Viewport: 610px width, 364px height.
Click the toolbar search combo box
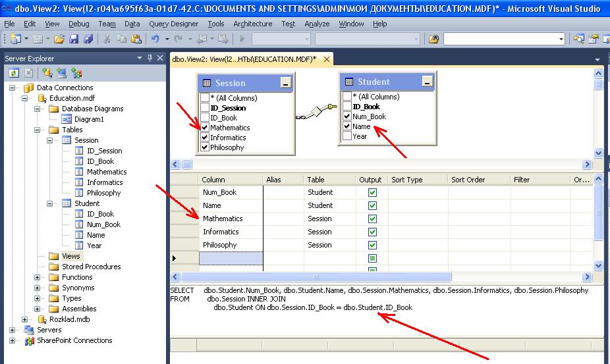point(504,39)
